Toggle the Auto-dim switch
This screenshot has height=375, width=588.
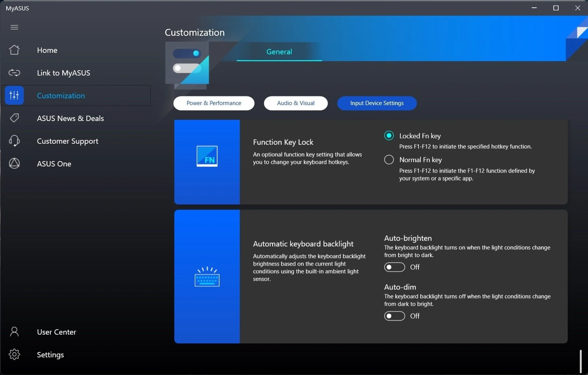394,316
